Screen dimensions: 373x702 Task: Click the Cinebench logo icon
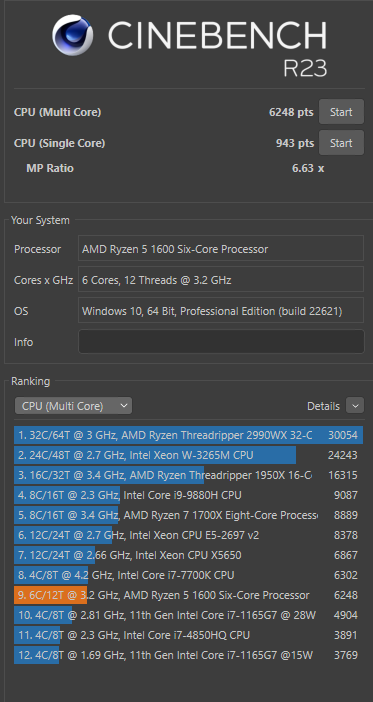pos(73,35)
